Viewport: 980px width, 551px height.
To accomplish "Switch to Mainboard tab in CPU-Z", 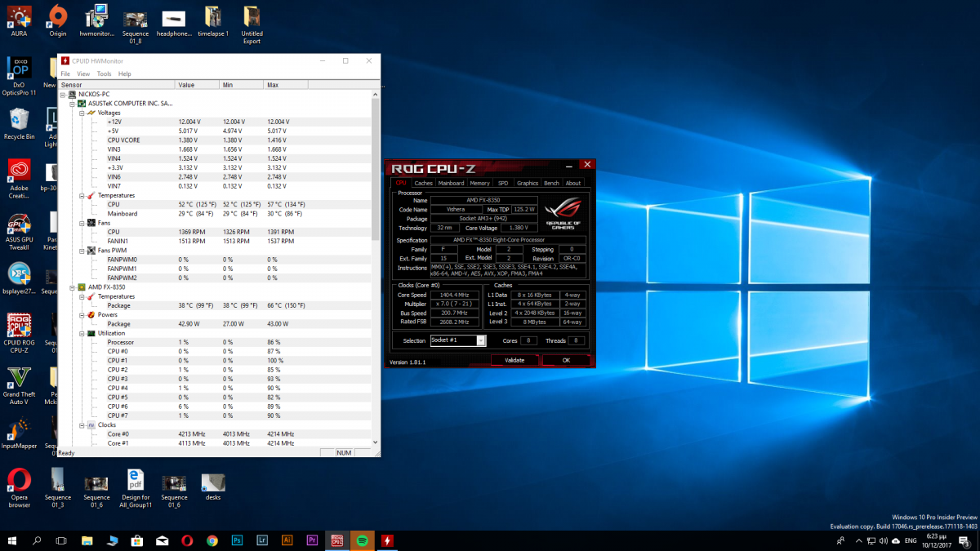I will (x=451, y=183).
